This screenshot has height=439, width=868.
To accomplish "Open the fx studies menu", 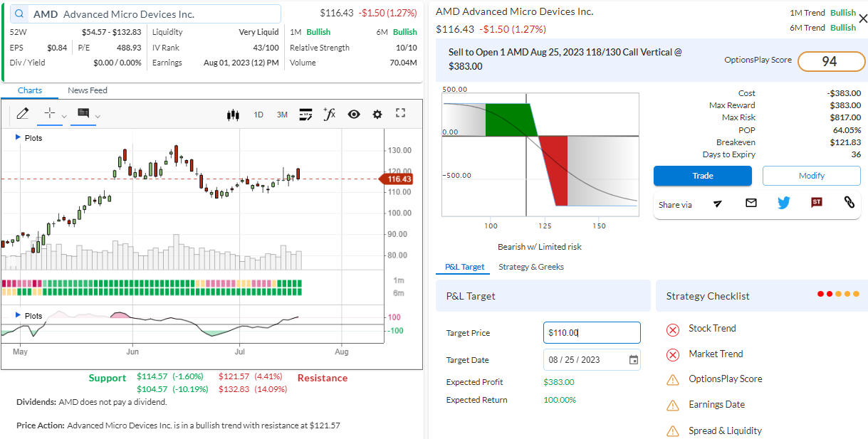I will pyautogui.click(x=329, y=114).
